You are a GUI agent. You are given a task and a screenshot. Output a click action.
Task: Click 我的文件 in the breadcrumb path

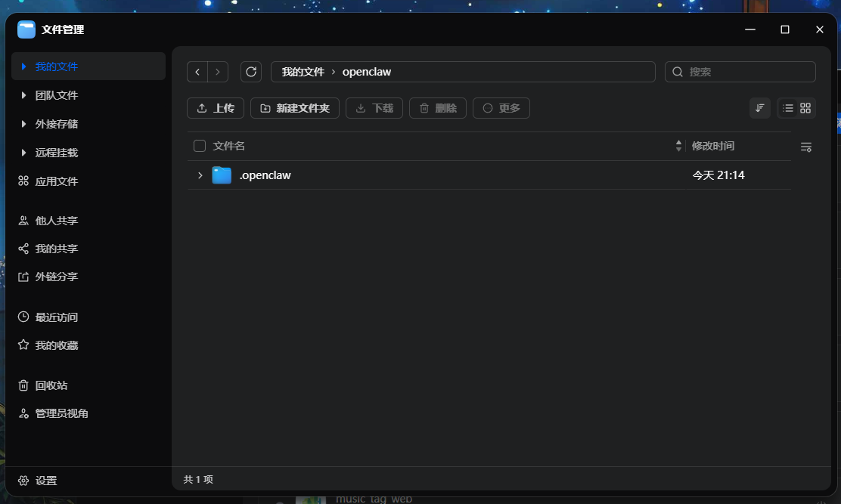coord(303,72)
